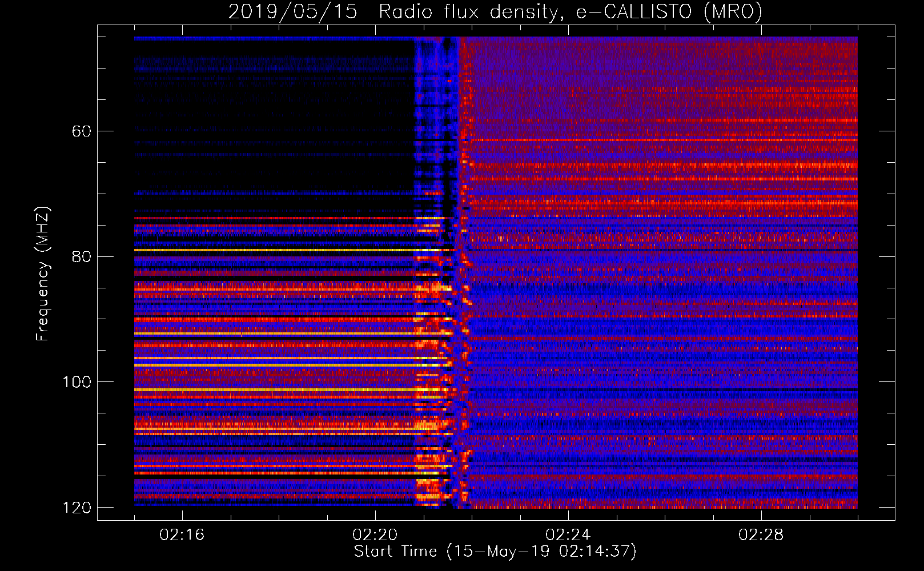Click the 100 frequency tick label
The height and width of the screenshot is (571, 924).
(77, 382)
